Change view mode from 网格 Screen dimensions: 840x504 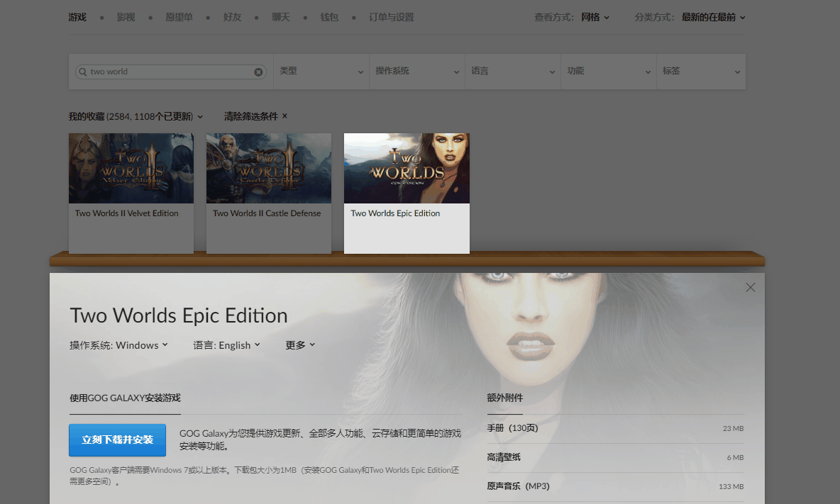coord(595,17)
